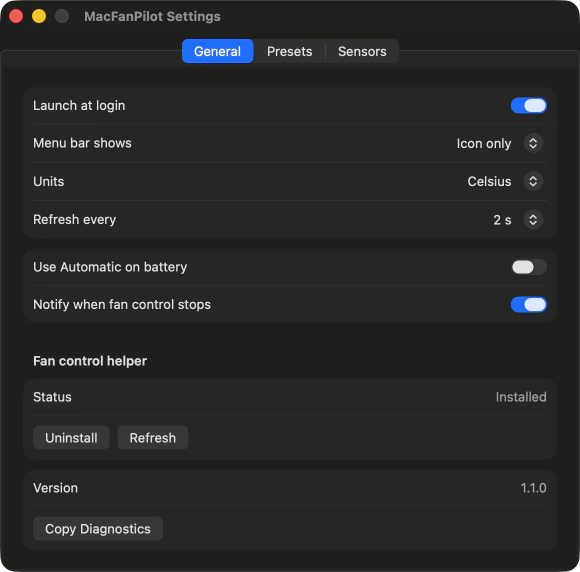Click the Refresh helper status button
Screen dimensions: 580x572
153,438
